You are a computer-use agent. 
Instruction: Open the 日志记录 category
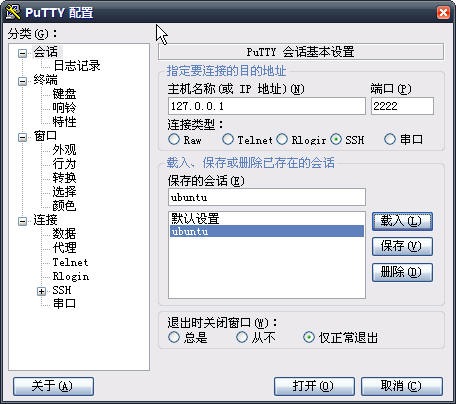pyautogui.click(x=77, y=66)
